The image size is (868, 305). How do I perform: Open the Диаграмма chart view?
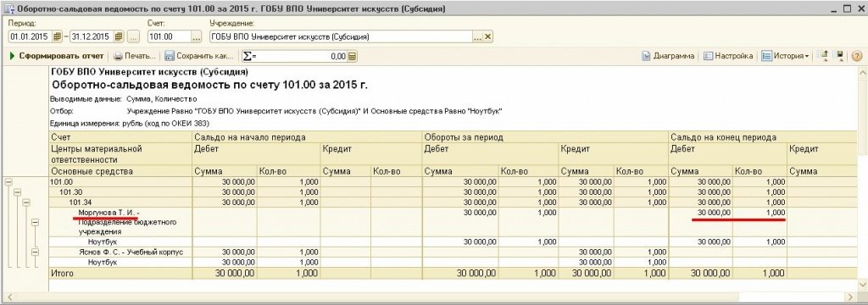[x=668, y=56]
